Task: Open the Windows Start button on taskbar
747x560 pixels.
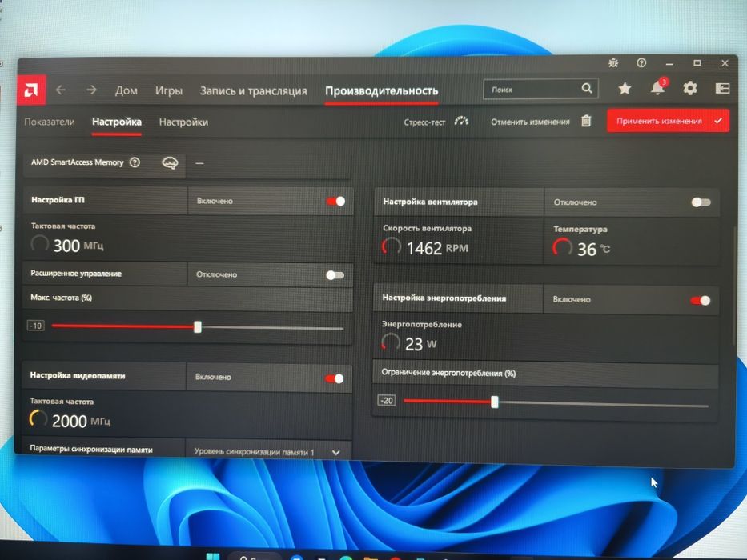Action: 212,557
